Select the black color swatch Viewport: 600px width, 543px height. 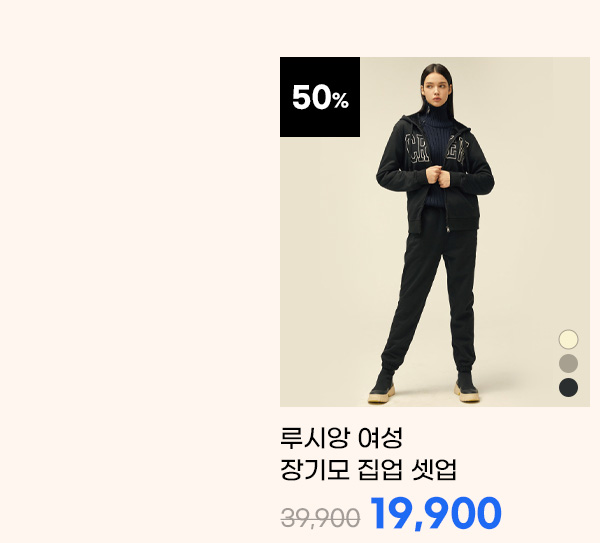pos(568,387)
